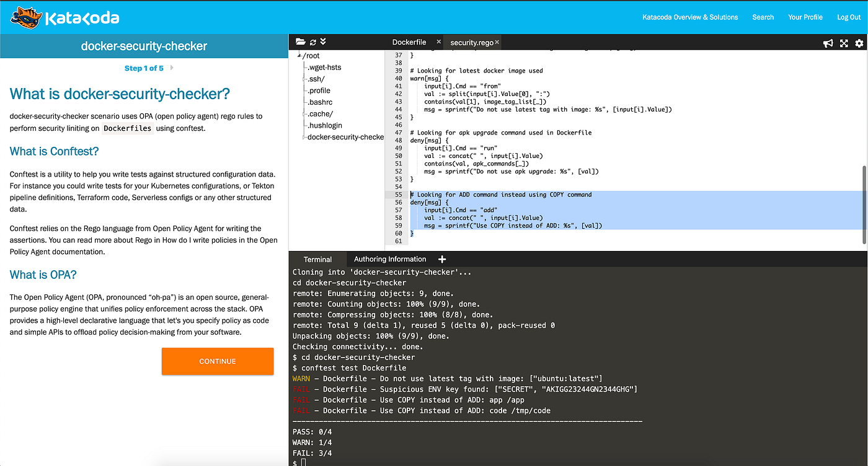Screen dimensions: 868x466
Task: Switch to the Authoring Information tab
Action: (389, 259)
